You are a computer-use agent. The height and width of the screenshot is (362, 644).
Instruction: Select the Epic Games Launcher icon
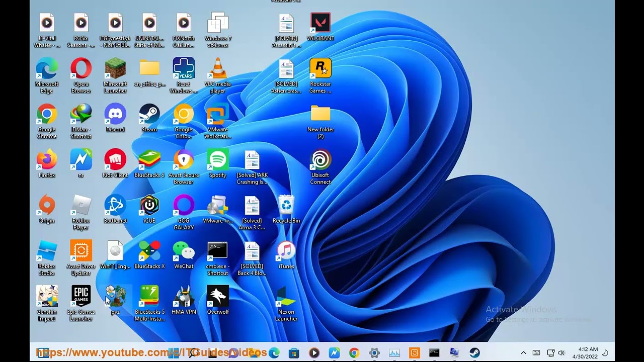pos(81,304)
